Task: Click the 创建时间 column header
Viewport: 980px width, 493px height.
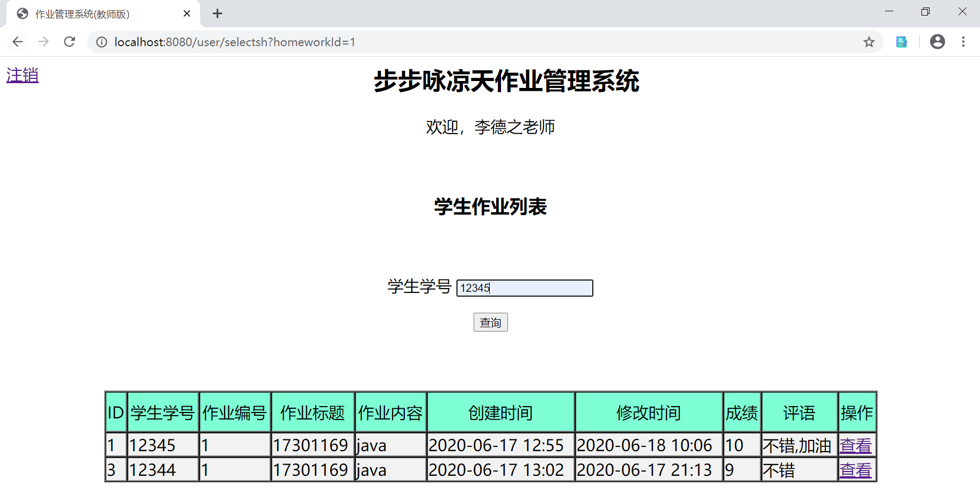Action: pos(500,413)
